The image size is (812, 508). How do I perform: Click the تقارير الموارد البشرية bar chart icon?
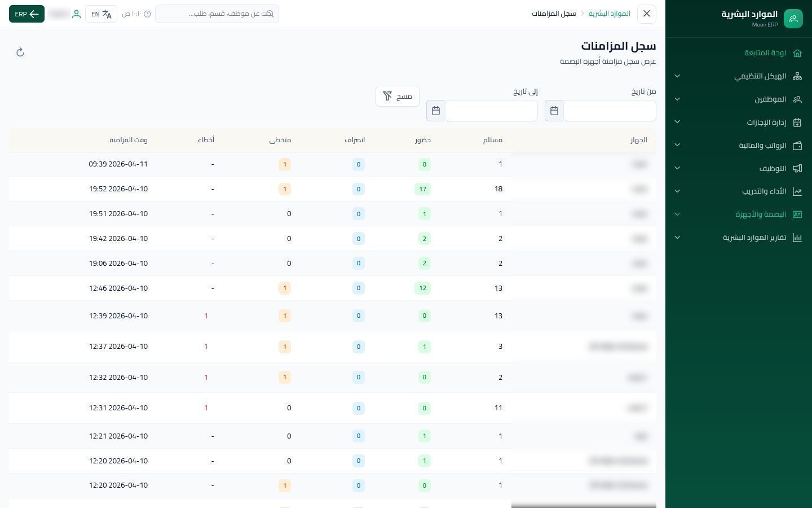(x=797, y=238)
